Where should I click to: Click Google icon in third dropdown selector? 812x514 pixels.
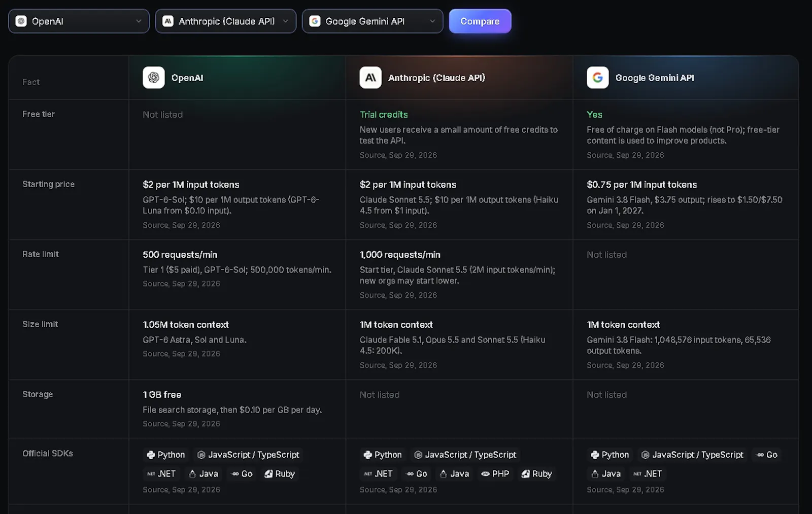[315, 21]
